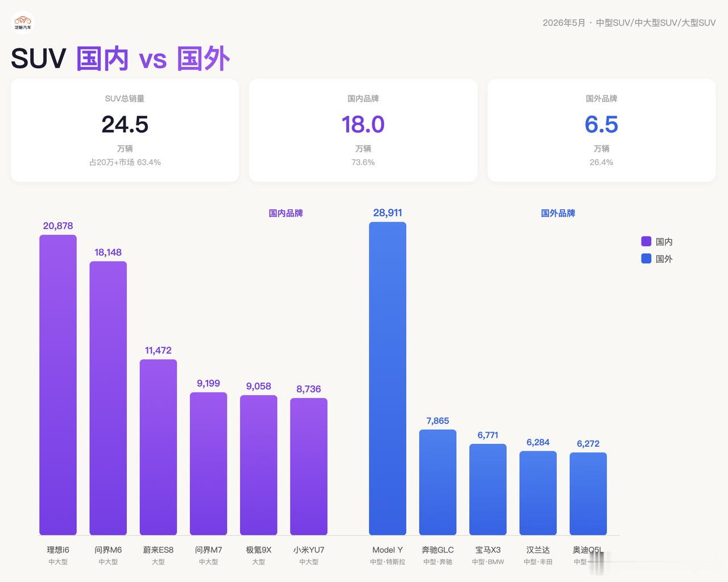Click the 中型·BMW sublabel

pos(488,562)
